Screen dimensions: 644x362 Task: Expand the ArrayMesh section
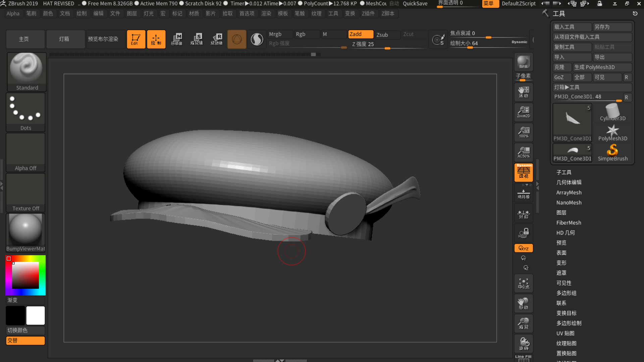coord(569,192)
